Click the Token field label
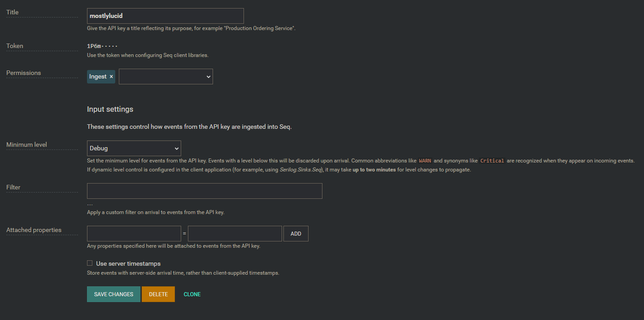 click(15, 46)
